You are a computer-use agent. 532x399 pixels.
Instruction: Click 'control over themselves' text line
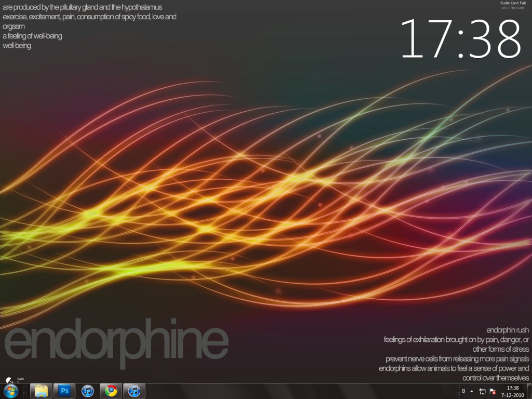(x=496, y=378)
